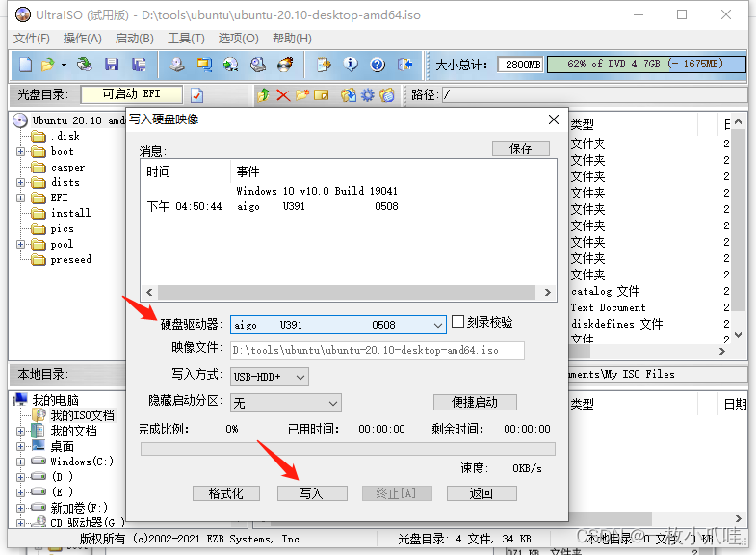Image resolution: width=756 pixels, height=555 pixels.
Task: Click message list right scroll arrow
Action: tap(547, 292)
